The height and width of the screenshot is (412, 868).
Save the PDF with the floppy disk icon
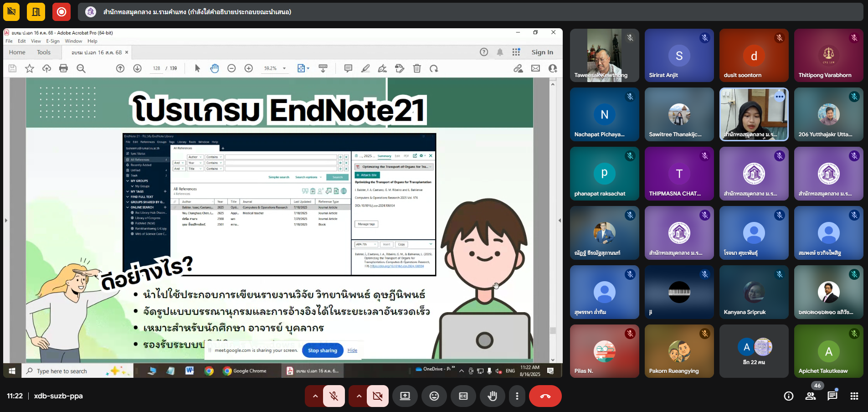13,68
